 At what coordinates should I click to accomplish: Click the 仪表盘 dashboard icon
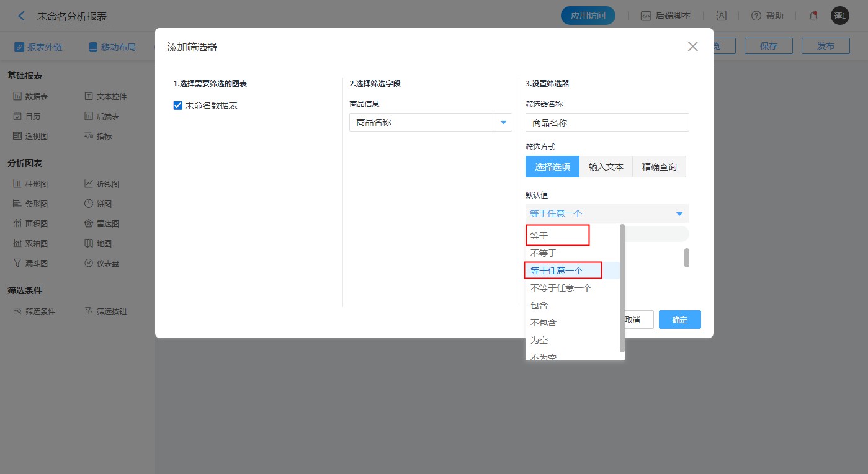pyautogui.click(x=89, y=264)
